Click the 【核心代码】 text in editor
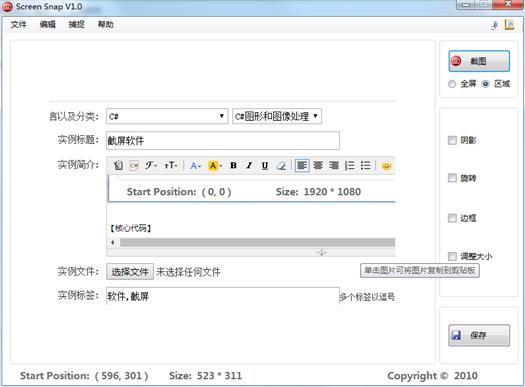 (x=130, y=228)
